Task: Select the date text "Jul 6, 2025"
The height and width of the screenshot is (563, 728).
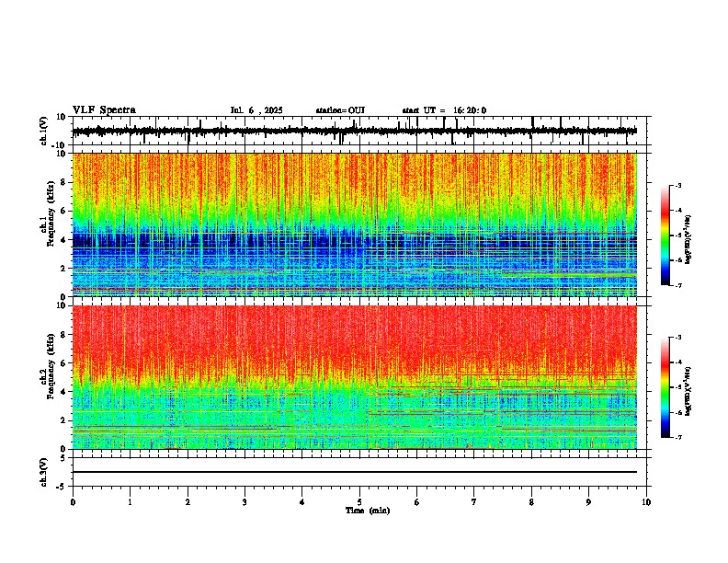Action: [256, 110]
